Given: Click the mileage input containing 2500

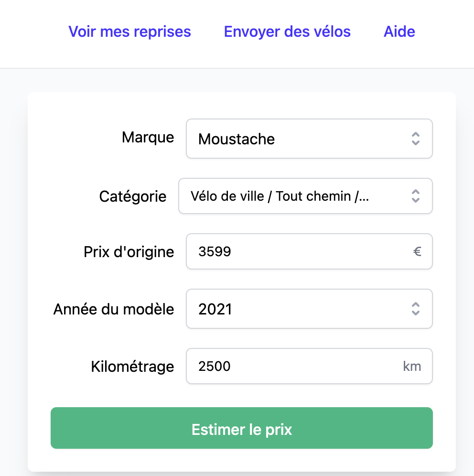Looking at the screenshot, I should 291,367.
